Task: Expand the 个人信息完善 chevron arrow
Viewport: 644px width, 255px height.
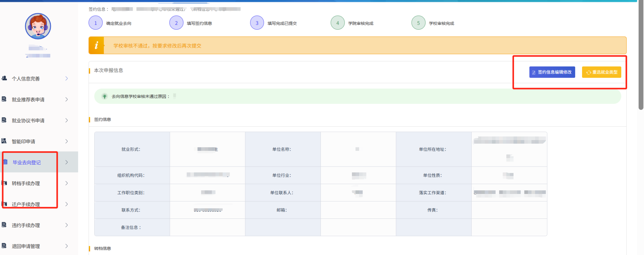Action: (66, 78)
